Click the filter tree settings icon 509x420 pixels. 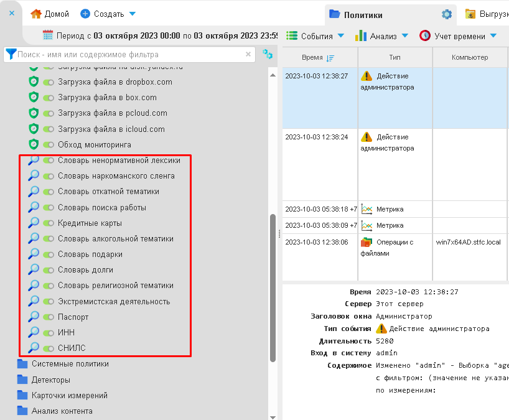click(x=268, y=54)
